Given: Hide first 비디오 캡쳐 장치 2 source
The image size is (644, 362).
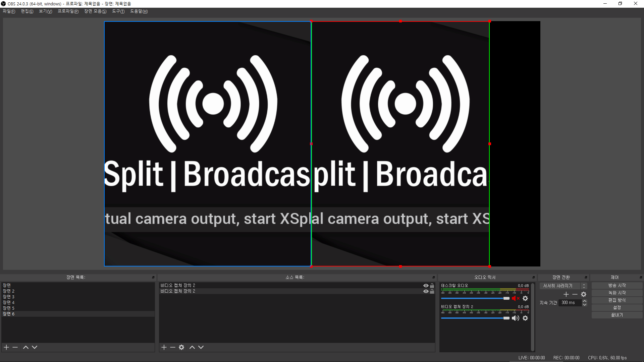Looking at the screenshot, I should coord(426,286).
